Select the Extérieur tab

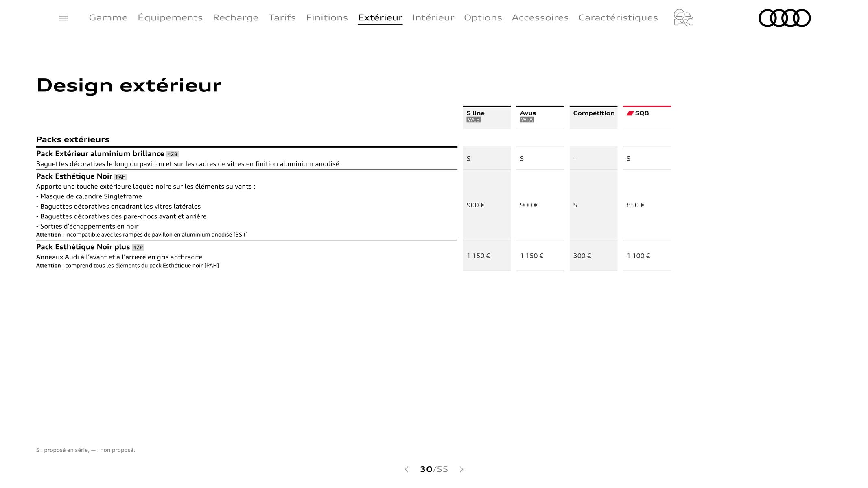[x=380, y=17]
